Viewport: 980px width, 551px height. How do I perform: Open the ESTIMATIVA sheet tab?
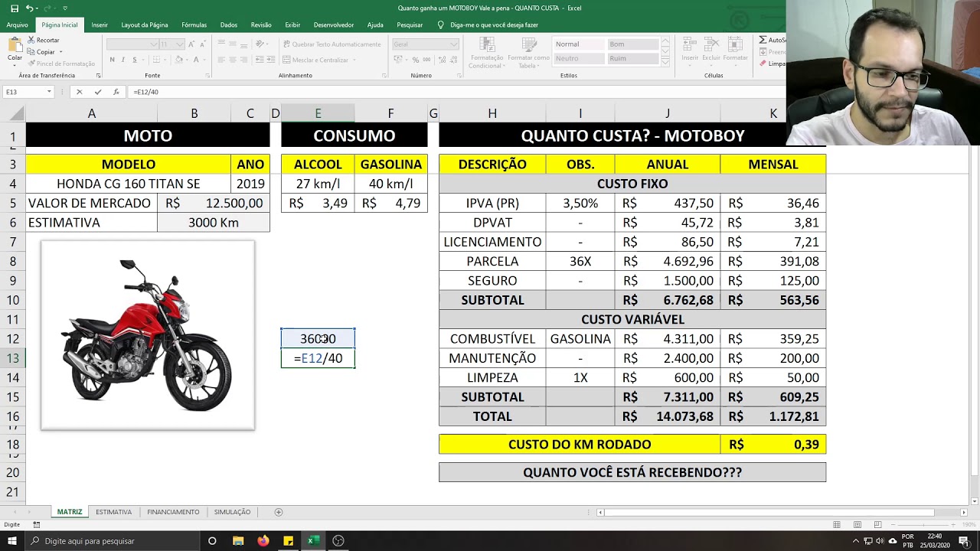click(113, 512)
